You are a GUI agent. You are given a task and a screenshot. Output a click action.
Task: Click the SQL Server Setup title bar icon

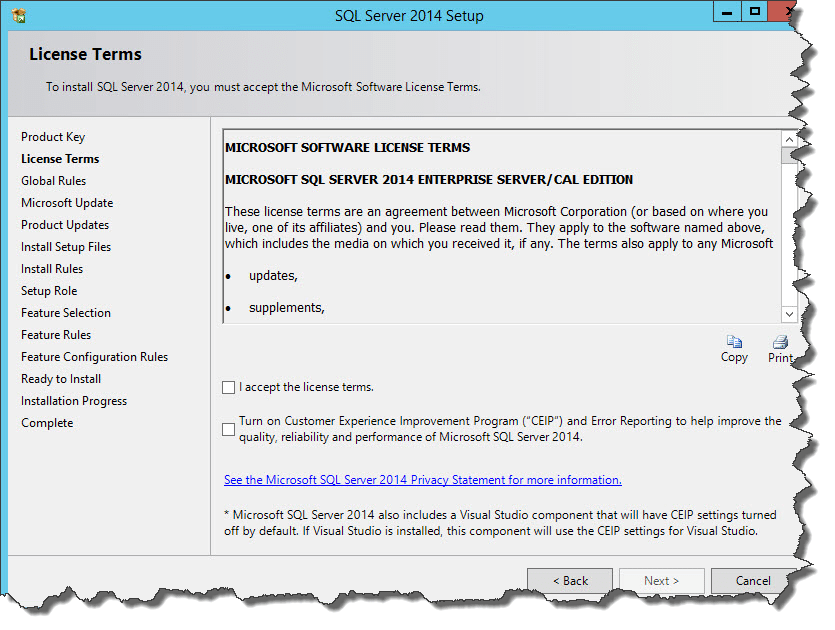[18, 16]
